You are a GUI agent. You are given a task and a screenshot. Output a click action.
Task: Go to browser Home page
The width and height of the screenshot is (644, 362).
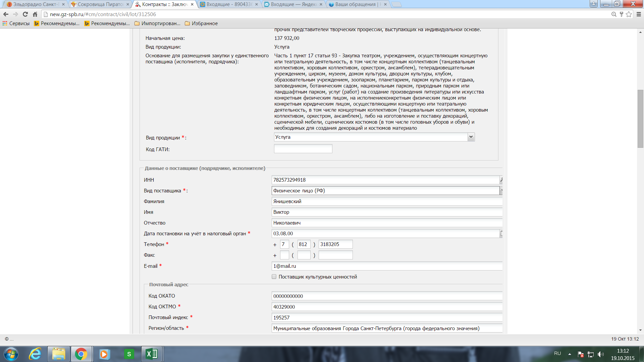pyautogui.click(x=35, y=14)
